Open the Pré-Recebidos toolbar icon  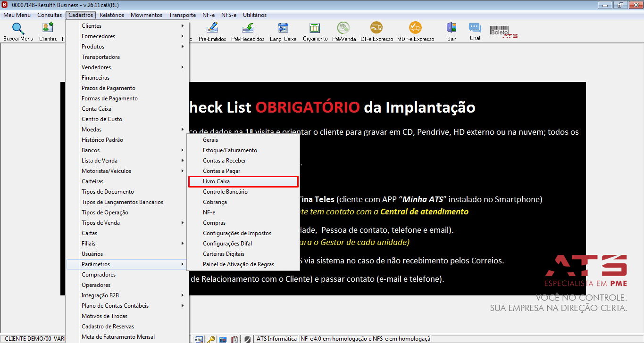click(x=248, y=32)
